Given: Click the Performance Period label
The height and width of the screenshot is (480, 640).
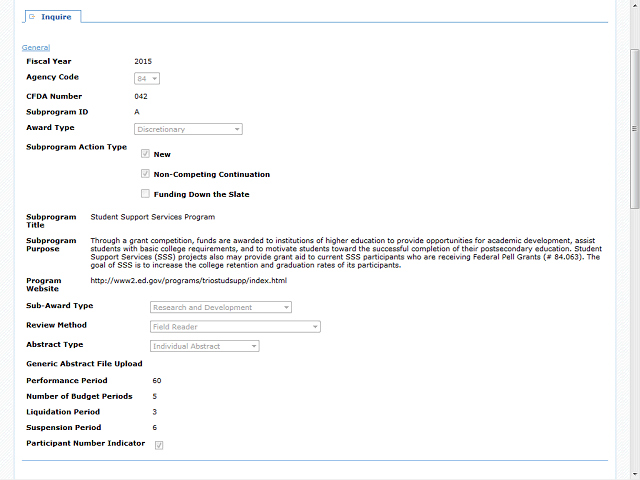Looking at the screenshot, I should 67,380.
